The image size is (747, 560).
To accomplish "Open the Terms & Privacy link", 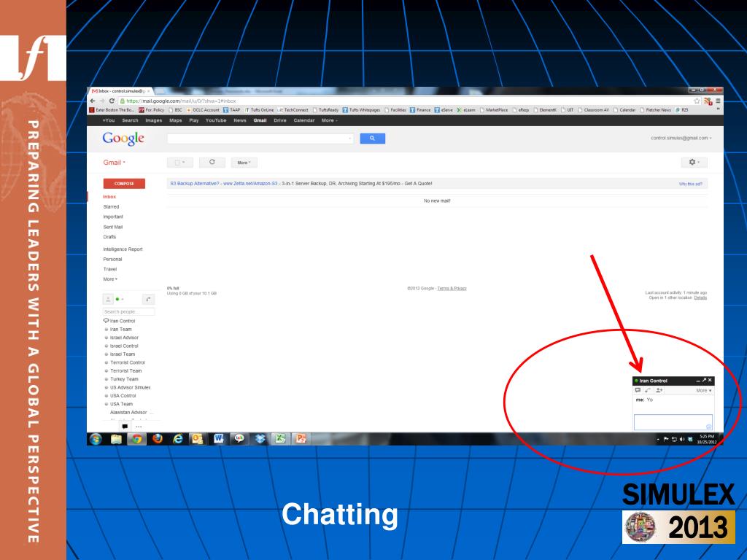I will click(x=452, y=289).
